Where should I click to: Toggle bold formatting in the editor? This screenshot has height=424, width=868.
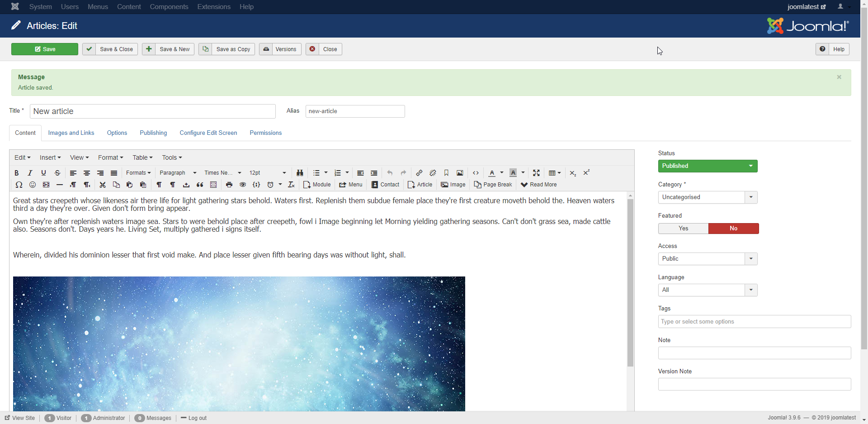[17, 173]
